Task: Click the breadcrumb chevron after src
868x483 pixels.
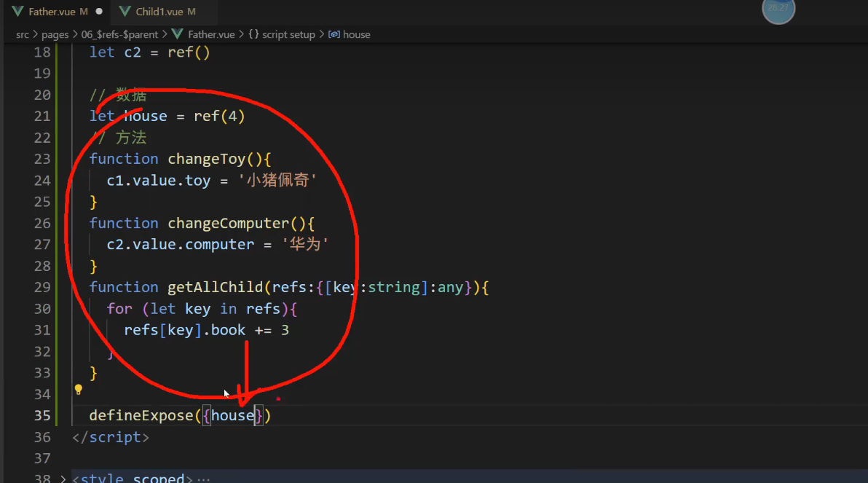Action: coord(36,34)
